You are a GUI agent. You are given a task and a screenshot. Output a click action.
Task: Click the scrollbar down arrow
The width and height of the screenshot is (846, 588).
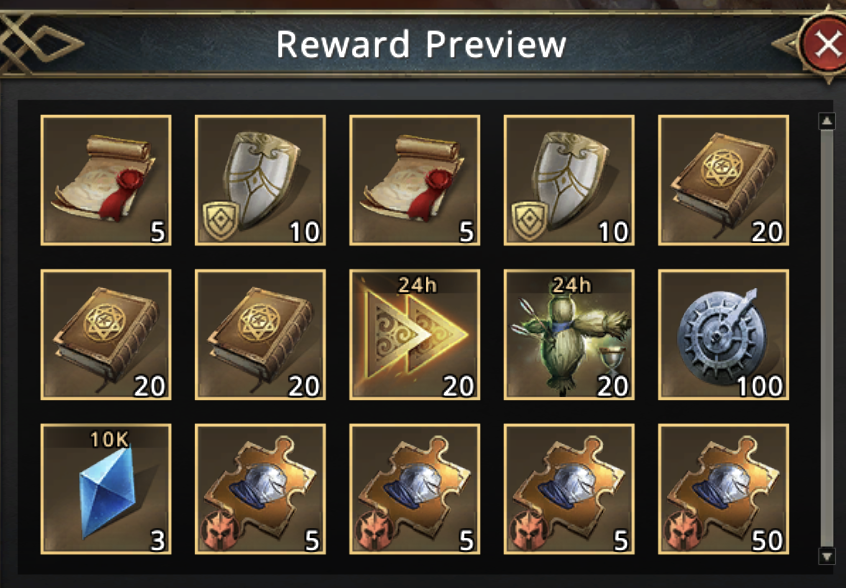(x=827, y=556)
